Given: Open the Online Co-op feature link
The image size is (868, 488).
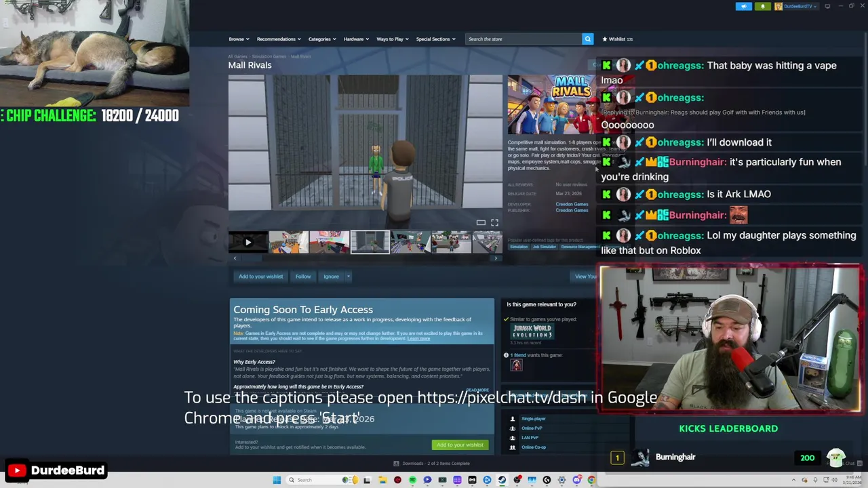Looking at the screenshot, I should [x=533, y=447].
